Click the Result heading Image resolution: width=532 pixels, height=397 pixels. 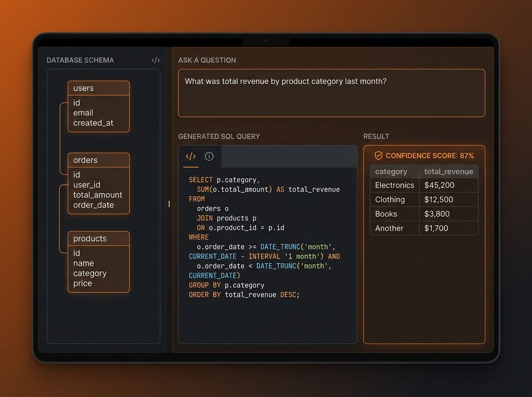(x=376, y=136)
